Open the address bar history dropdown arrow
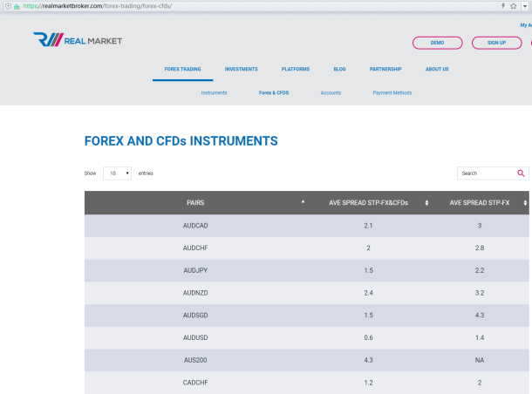Viewport: 532px width, 394px height. [x=524, y=6]
